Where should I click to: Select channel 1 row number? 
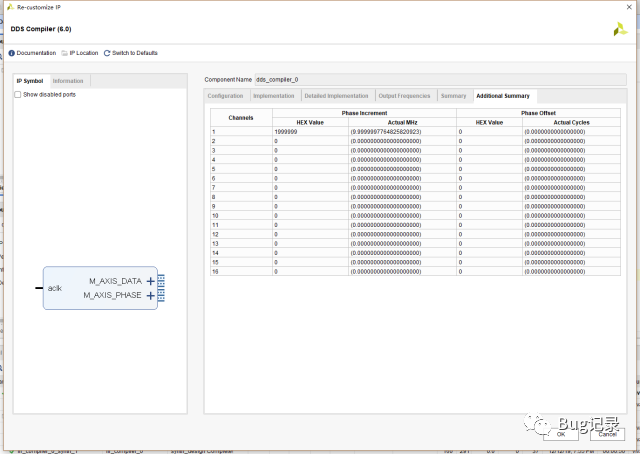pyautogui.click(x=241, y=132)
